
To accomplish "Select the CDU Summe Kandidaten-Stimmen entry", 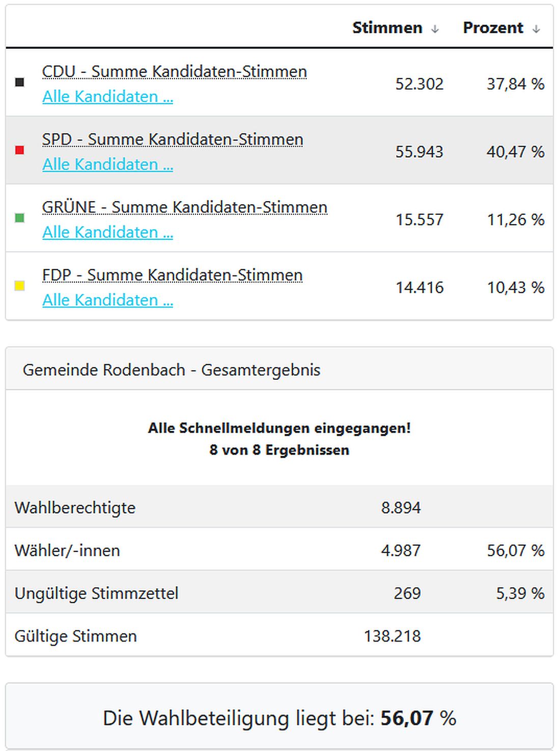I will (x=175, y=72).
